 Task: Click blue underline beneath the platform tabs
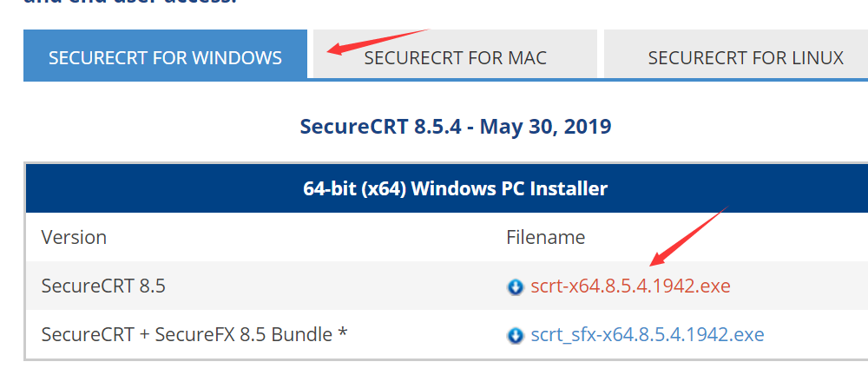tap(588, 80)
